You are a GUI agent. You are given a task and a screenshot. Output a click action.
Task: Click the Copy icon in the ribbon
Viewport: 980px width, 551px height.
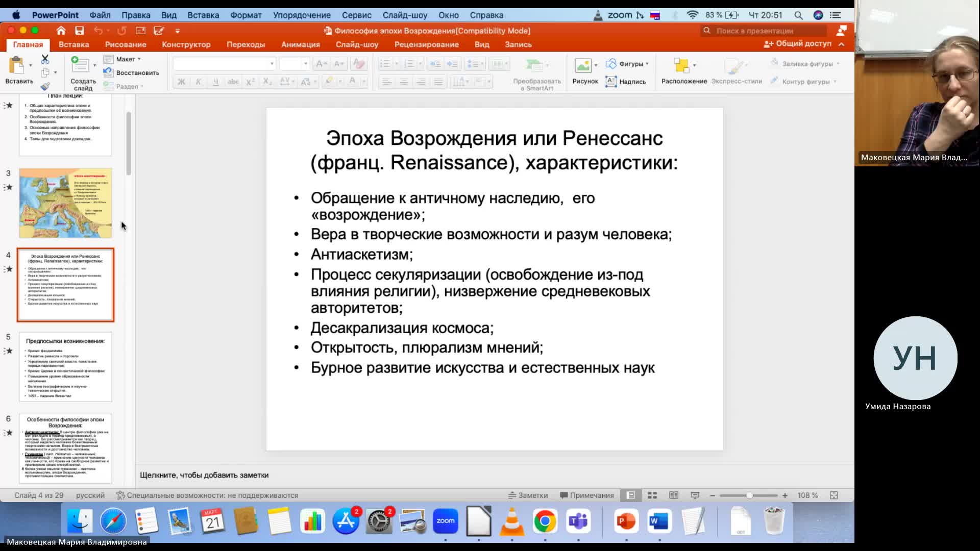coord(45,72)
